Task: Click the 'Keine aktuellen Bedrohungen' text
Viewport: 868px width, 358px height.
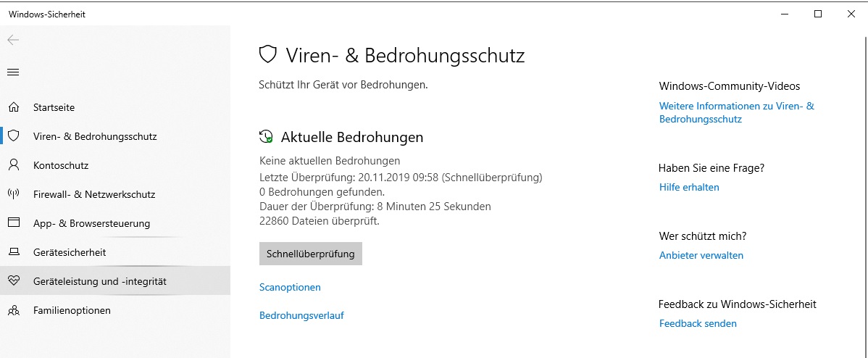Action: tap(330, 161)
